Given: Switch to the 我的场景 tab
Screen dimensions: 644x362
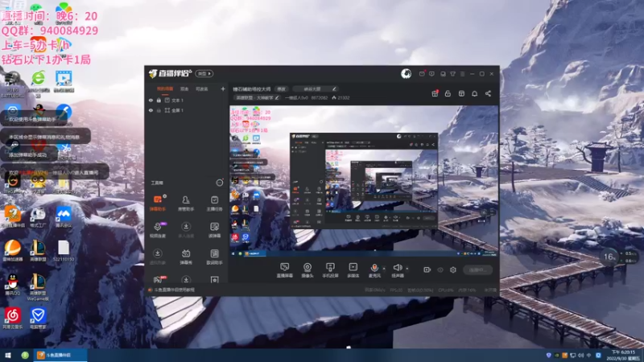Looking at the screenshot, I should pos(165,88).
